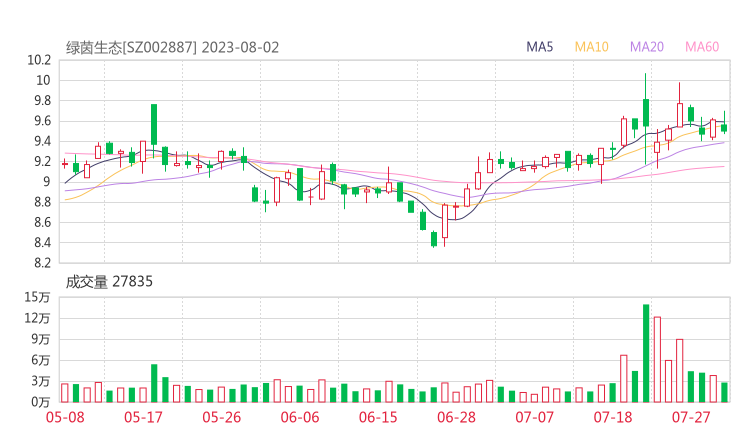Click the 3万 volume axis label
This screenshot has height=440, width=740.
pyautogui.click(x=41, y=381)
